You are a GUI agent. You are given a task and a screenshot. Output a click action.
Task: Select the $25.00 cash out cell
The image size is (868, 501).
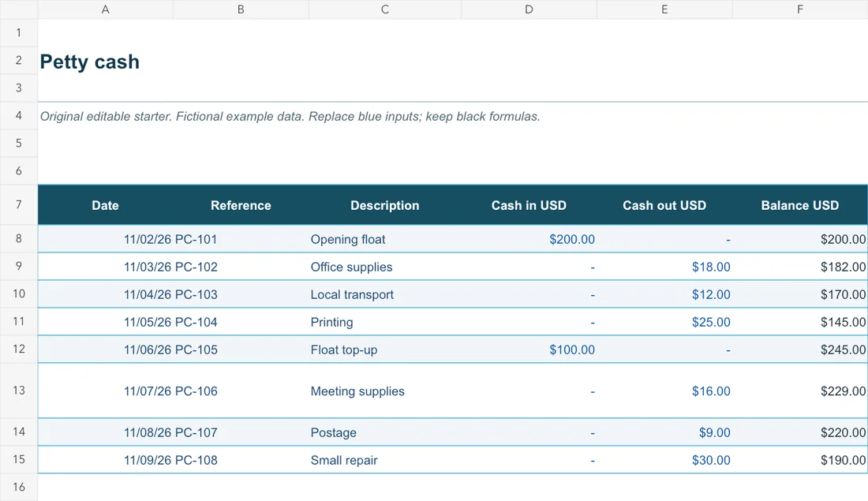pyautogui.click(x=664, y=322)
